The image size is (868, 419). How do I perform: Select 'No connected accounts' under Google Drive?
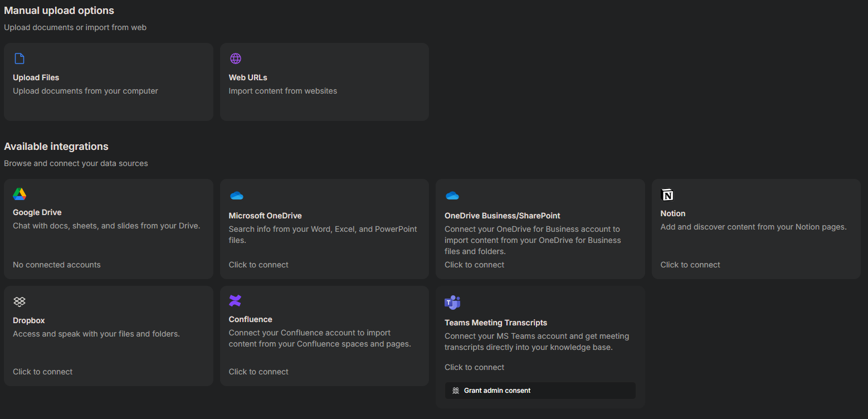pos(57,265)
